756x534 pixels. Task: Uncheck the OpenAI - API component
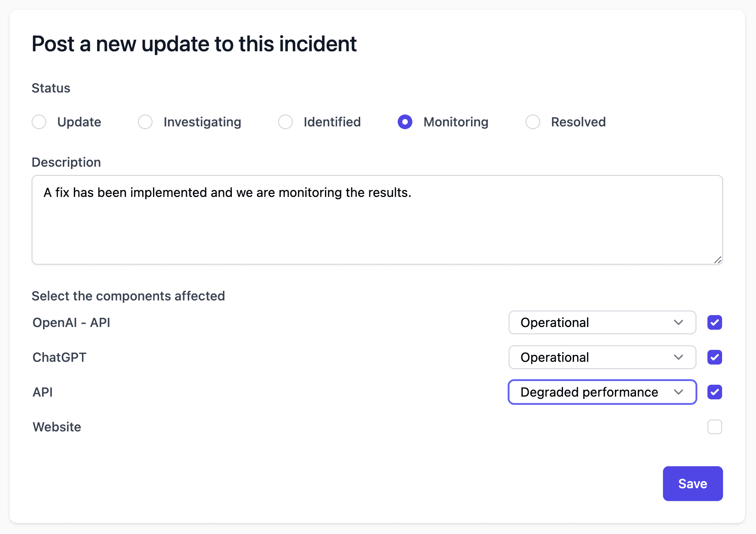(714, 322)
